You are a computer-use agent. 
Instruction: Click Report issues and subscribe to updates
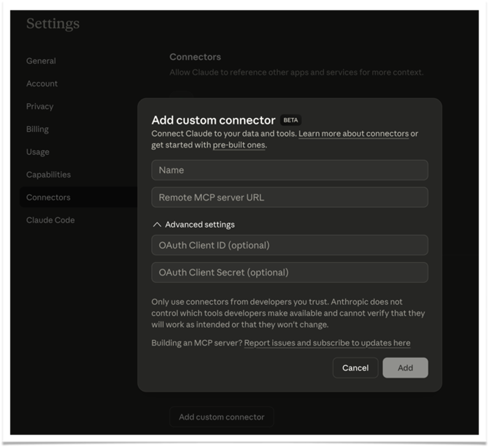click(327, 343)
